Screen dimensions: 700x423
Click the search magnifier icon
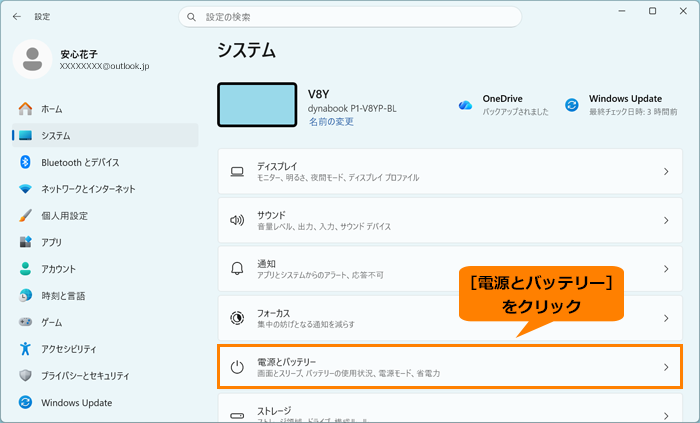[x=192, y=17]
